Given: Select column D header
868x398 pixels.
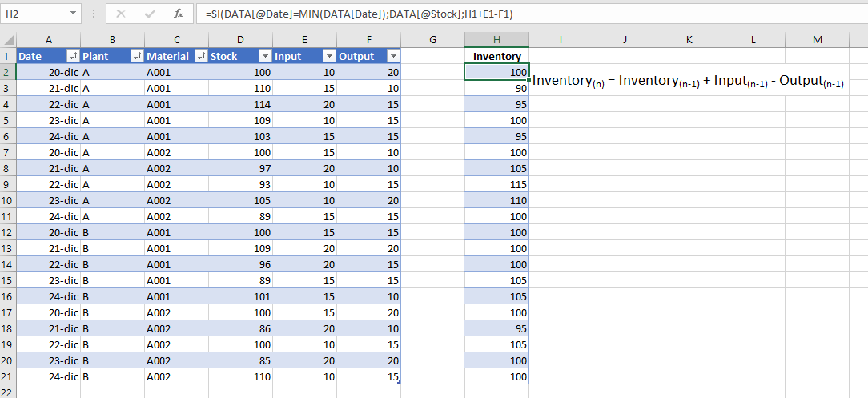Looking at the screenshot, I should (x=240, y=40).
